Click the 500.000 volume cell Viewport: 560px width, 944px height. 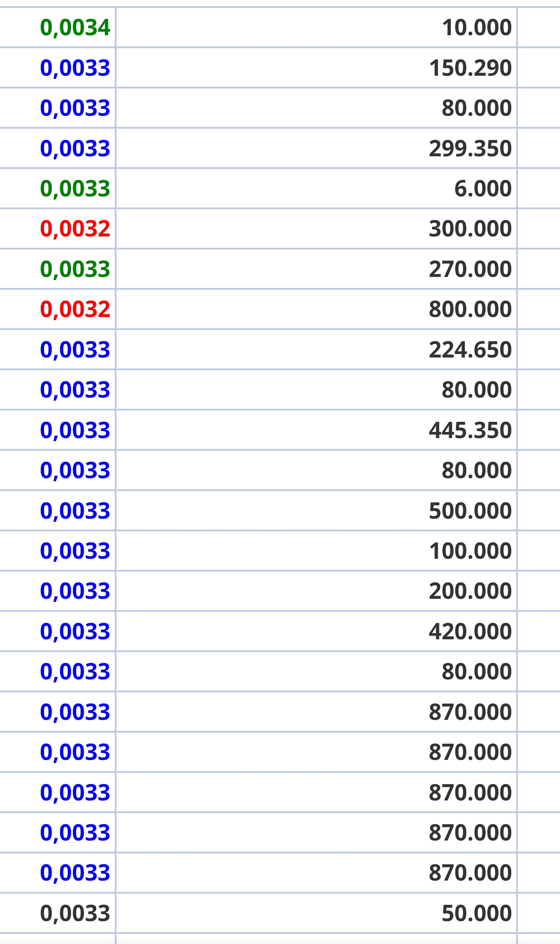470,511
